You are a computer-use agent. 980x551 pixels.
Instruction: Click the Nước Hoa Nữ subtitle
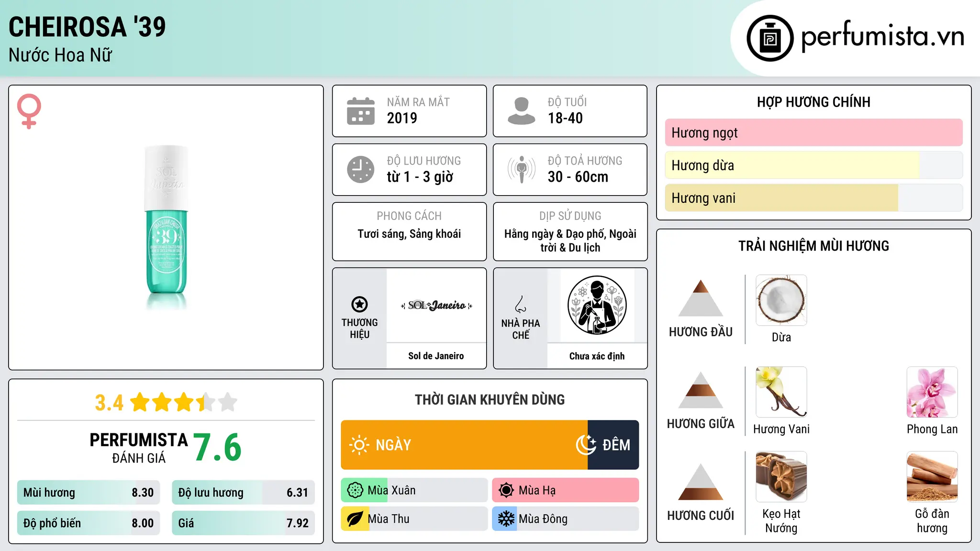point(60,55)
